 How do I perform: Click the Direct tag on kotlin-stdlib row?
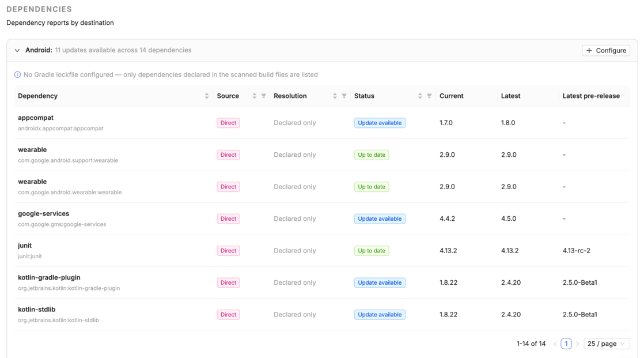point(228,314)
